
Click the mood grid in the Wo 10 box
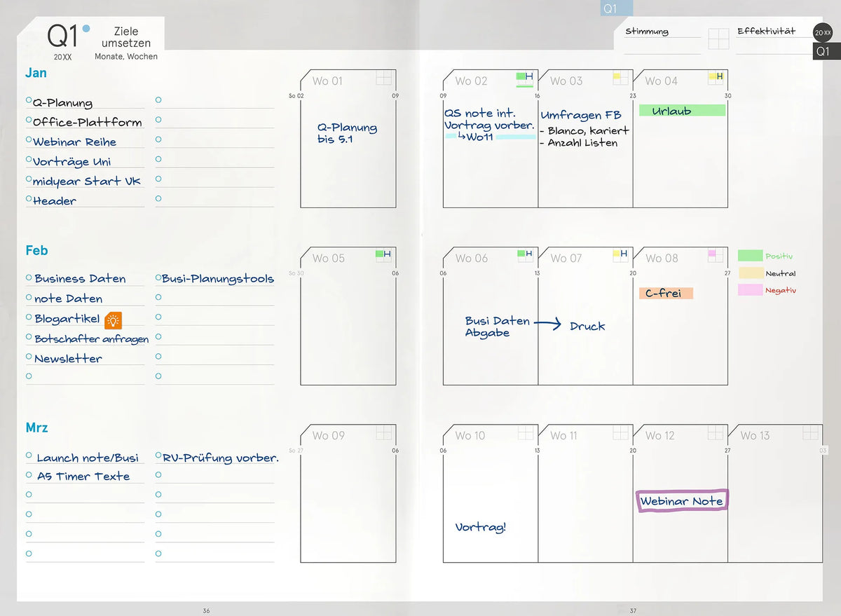[x=525, y=432]
